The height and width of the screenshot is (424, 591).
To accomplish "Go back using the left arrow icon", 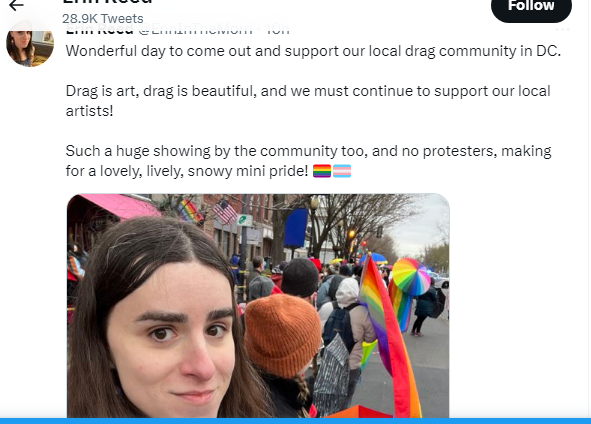I will tap(16, 5).
